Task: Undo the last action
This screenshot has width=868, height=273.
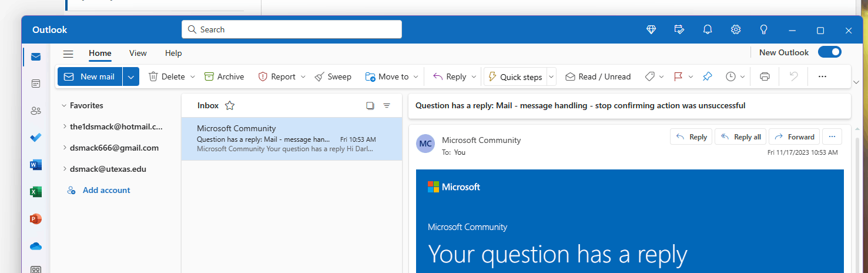Action: tap(794, 76)
